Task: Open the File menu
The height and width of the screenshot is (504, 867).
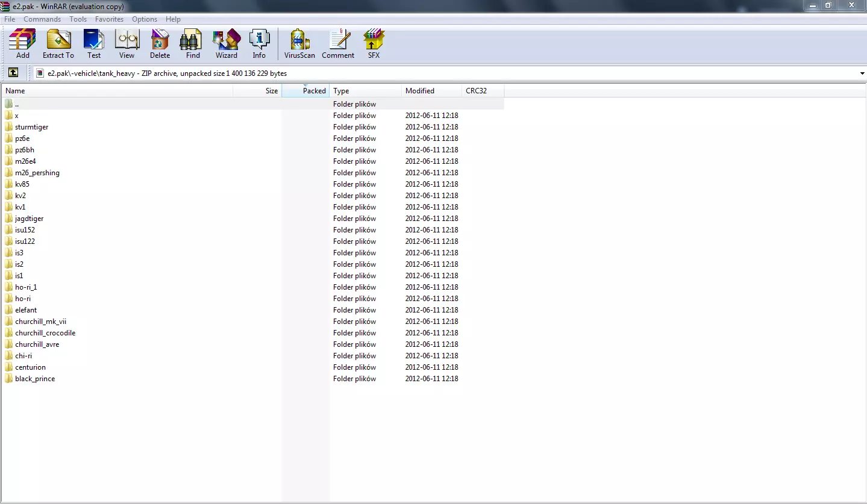Action: [x=10, y=19]
